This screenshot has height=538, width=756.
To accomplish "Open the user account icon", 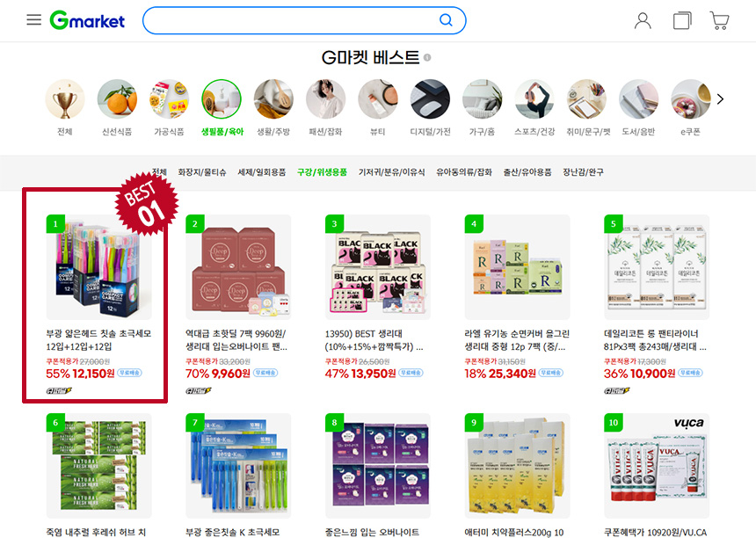I will pyautogui.click(x=643, y=21).
